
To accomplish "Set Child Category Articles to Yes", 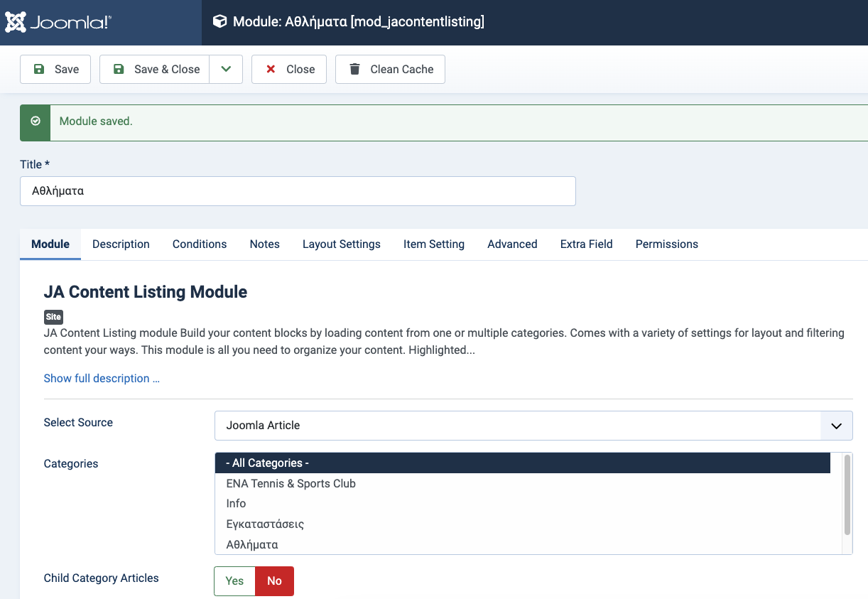I will click(234, 581).
